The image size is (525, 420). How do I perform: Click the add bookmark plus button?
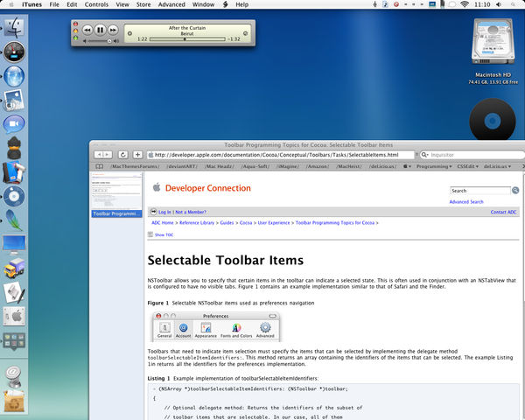pos(137,154)
